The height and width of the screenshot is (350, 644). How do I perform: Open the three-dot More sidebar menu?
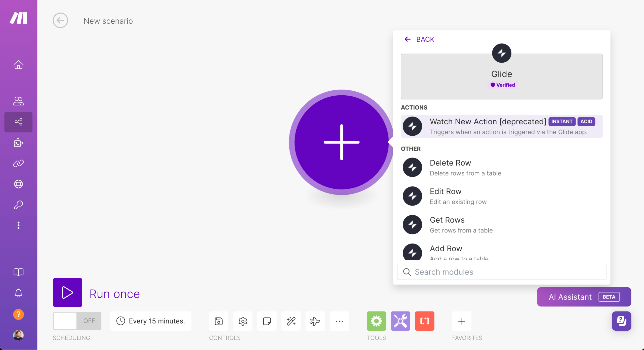[x=18, y=225]
